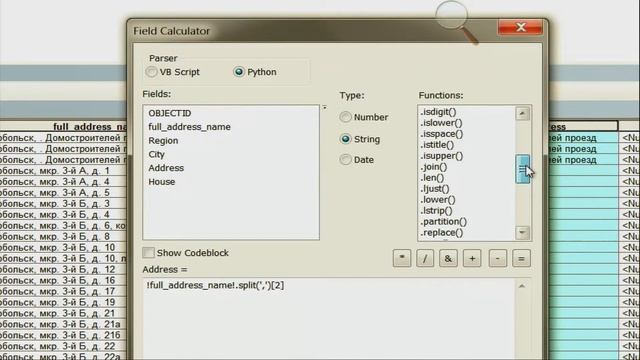Click the Functions list scrollbar thumb
Screen dimensions: 640x360
(522, 169)
